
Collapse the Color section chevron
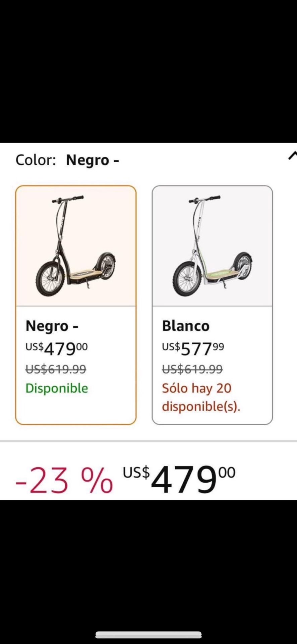tap(293, 156)
